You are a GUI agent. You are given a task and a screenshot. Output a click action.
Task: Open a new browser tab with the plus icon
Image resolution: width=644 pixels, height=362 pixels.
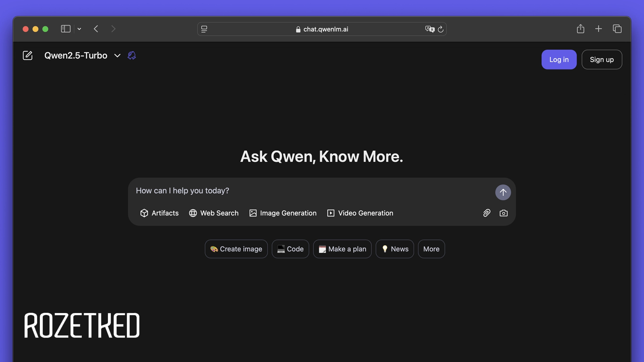click(598, 29)
